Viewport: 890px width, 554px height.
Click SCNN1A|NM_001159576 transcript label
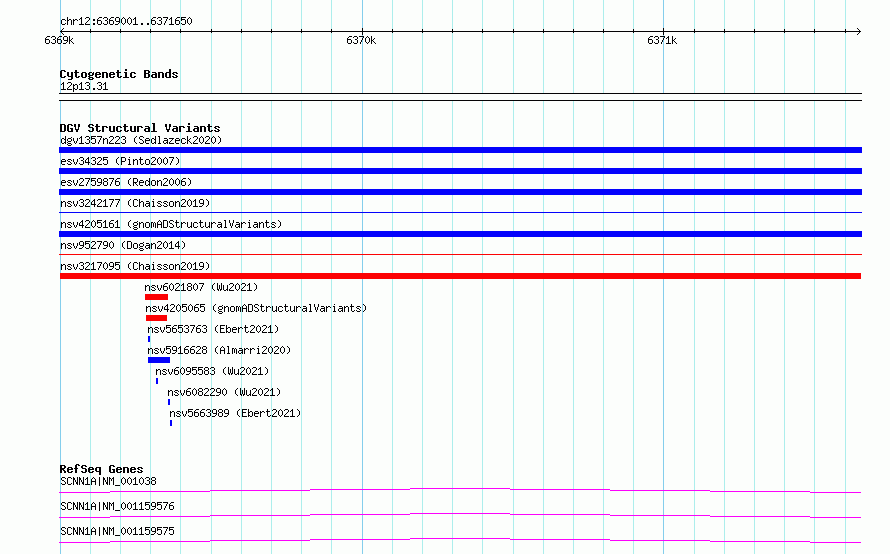pyautogui.click(x=117, y=506)
